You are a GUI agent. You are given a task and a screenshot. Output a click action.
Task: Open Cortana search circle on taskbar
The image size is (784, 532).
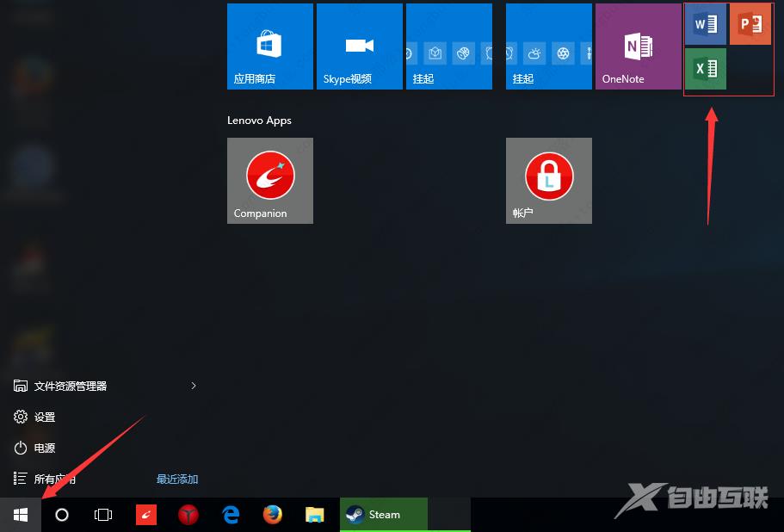[x=62, y=515]
